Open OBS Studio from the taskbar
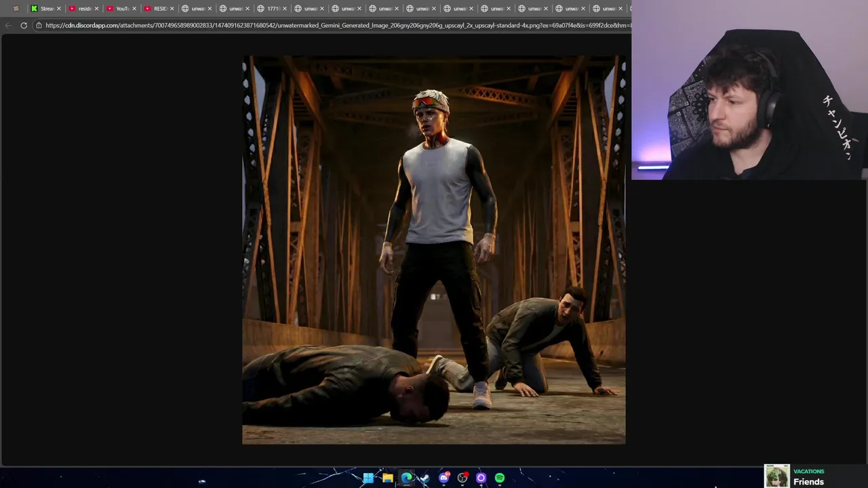This screenshot has width=868, height=488. pos(462,478)
